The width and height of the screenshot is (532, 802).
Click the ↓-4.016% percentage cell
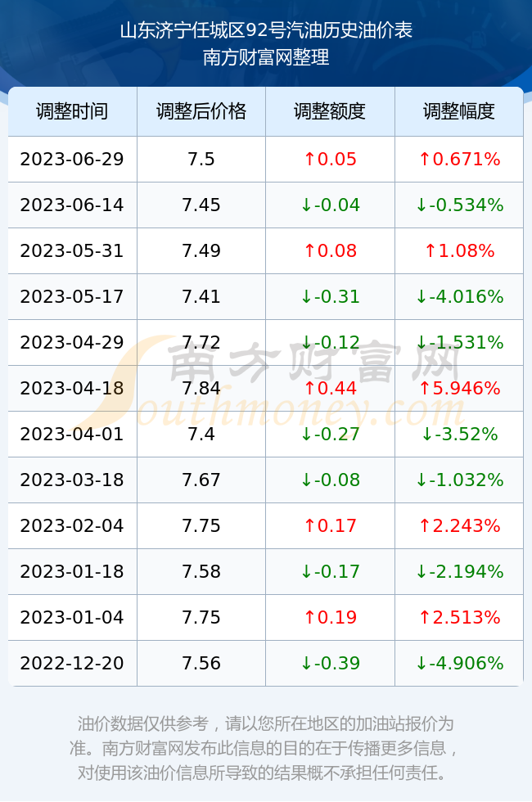[x=459, y=296]
